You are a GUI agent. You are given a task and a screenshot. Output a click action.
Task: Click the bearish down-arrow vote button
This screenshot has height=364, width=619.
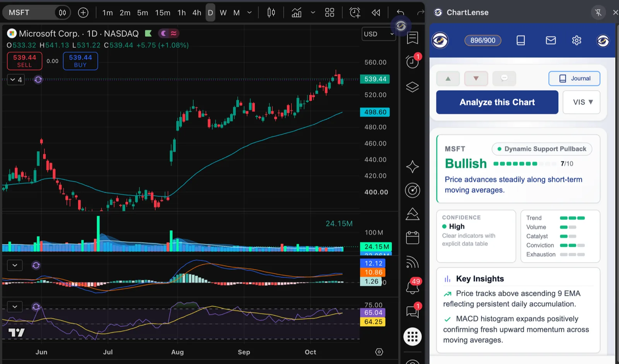pyautogui.click(x=476, y=79)
